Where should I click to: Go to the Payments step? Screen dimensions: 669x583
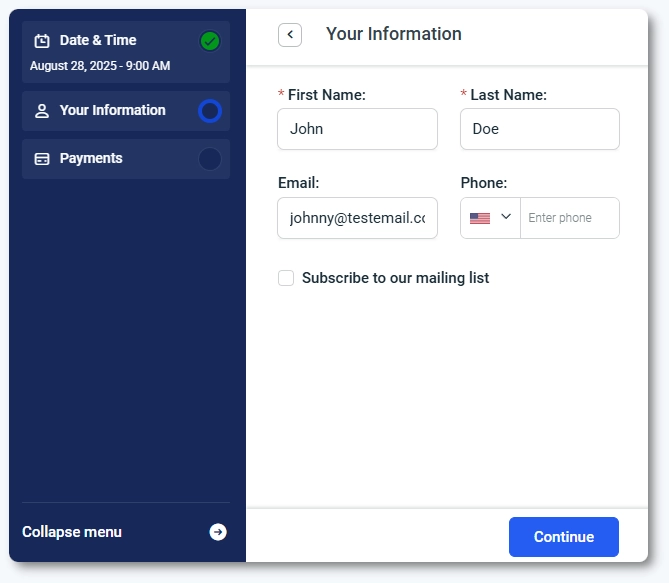91,159
